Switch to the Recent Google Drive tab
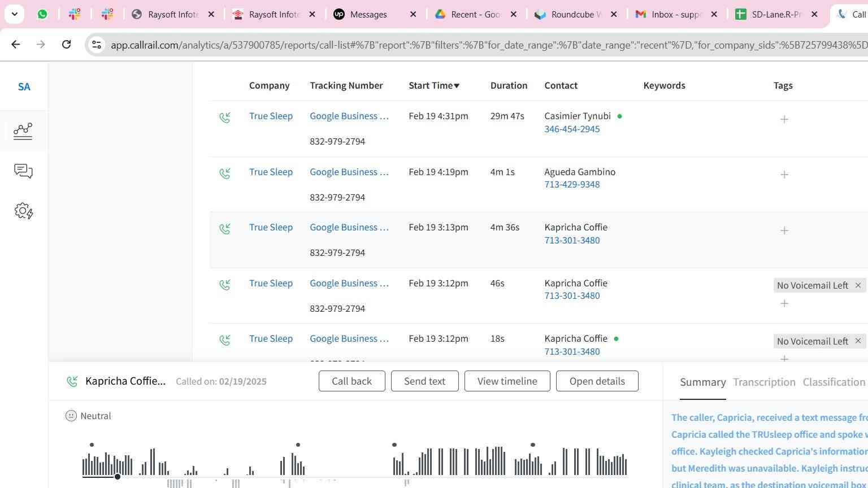Image resolution: width=868 pixels, height=488 pixels. pyautogui.click(x=468, y=14)
